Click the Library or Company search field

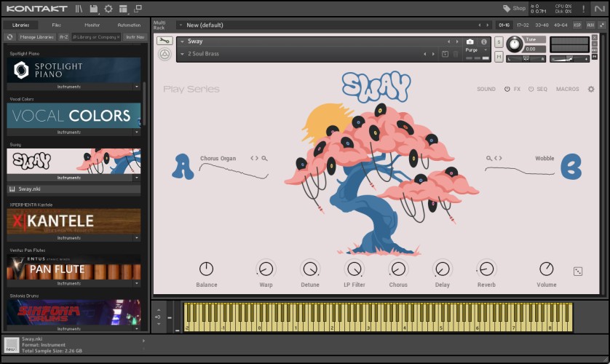(x=96, y=37)
